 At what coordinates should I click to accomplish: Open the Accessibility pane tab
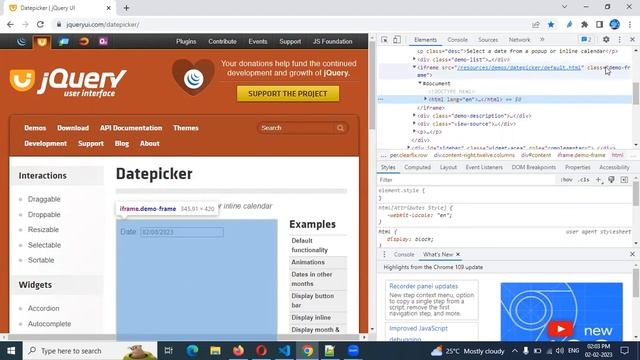614,167
